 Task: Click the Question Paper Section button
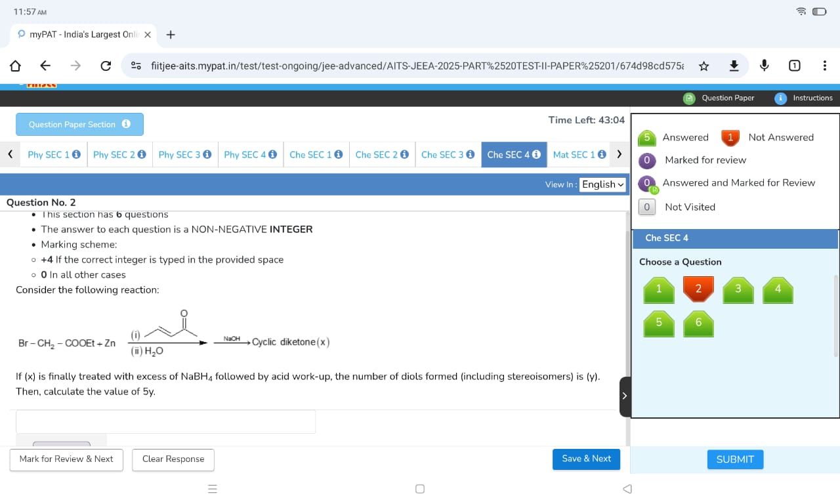(79, 124)
